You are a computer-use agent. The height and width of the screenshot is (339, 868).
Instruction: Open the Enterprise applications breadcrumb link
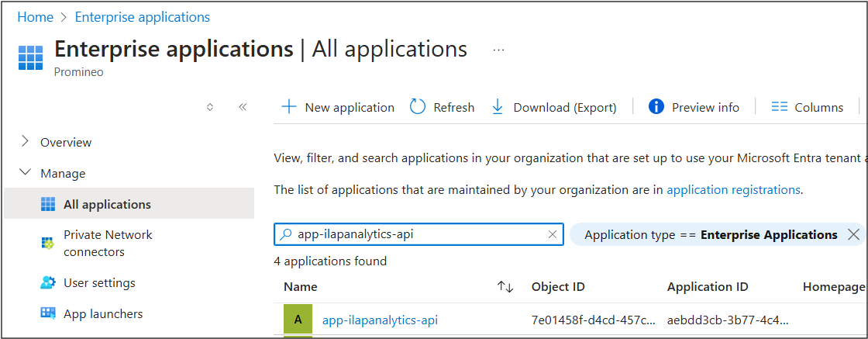(x=143, y=17)
